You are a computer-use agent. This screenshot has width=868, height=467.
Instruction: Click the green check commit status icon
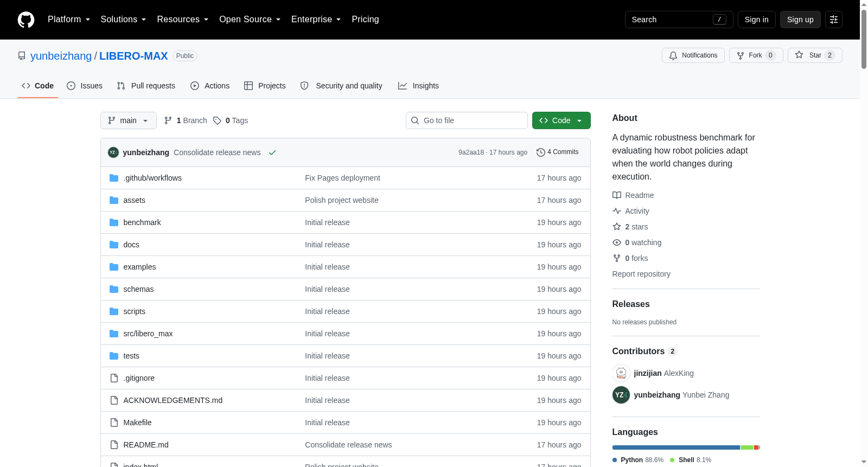click(272, 152)
